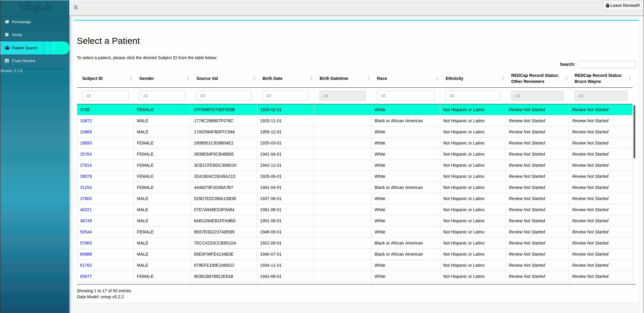The height and width of the screenshot is (313, 644).
Task: Click the table Search input field
Action: pos(606,64)
